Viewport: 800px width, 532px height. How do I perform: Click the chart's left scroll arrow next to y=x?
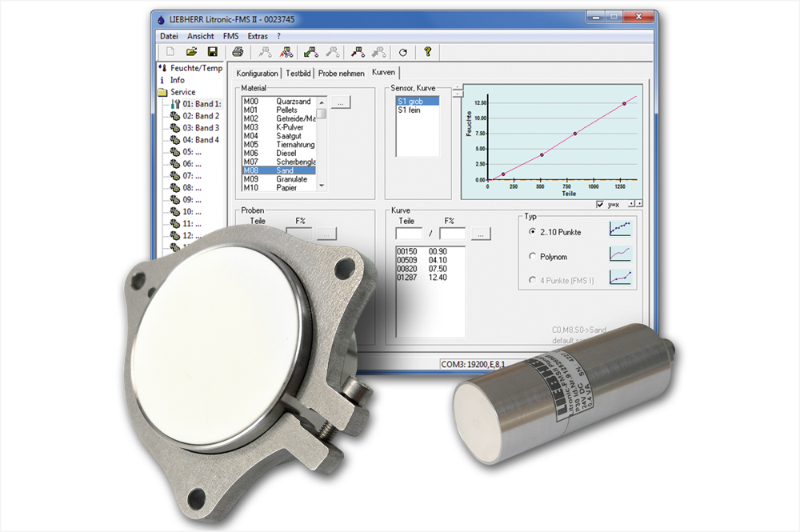pos(631,203)
